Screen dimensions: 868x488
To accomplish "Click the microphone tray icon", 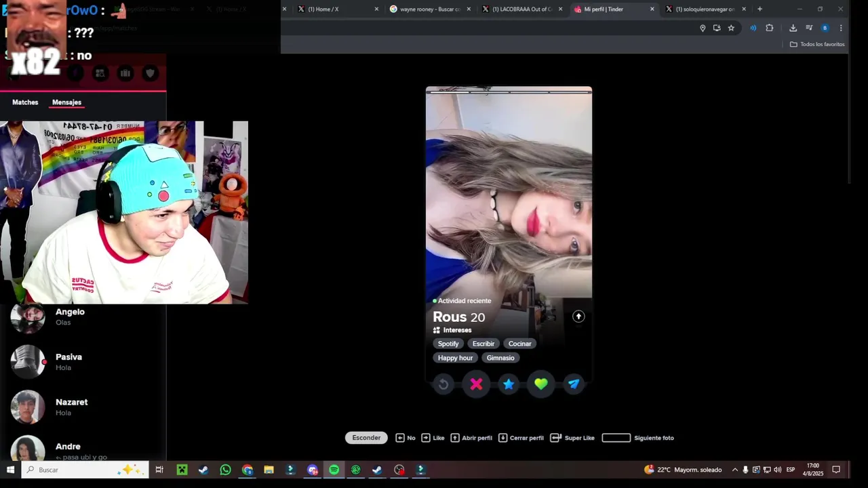I will click(x=745, y=470).
